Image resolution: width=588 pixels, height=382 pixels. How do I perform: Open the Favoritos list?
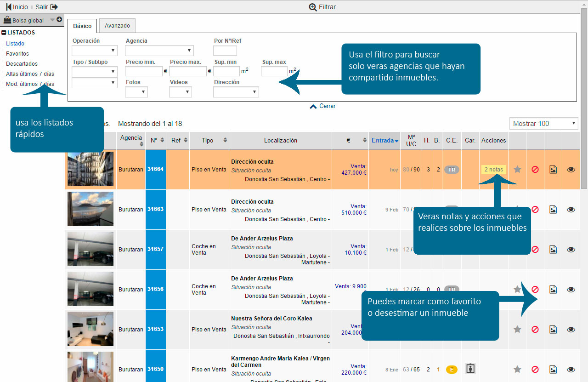[x=17, y=54]
